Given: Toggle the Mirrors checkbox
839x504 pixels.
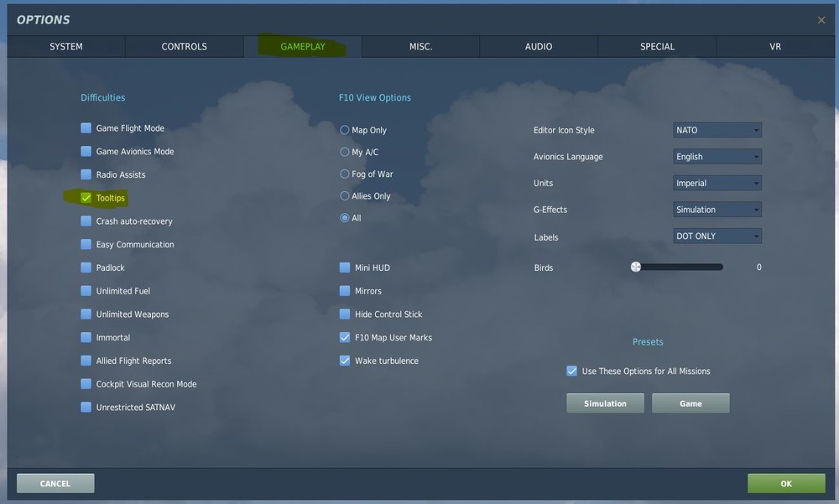Looking at the screenshot, I should coord(345,290).
